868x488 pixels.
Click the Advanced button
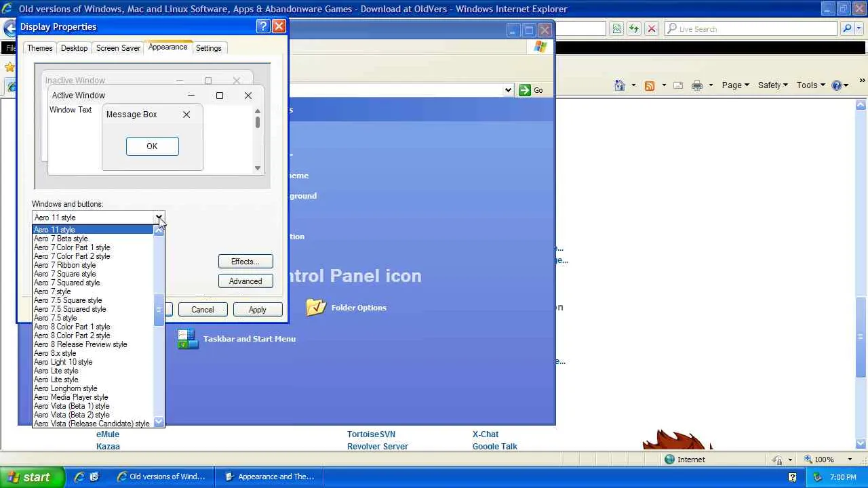pyautogui.click(x=245, y=281)
